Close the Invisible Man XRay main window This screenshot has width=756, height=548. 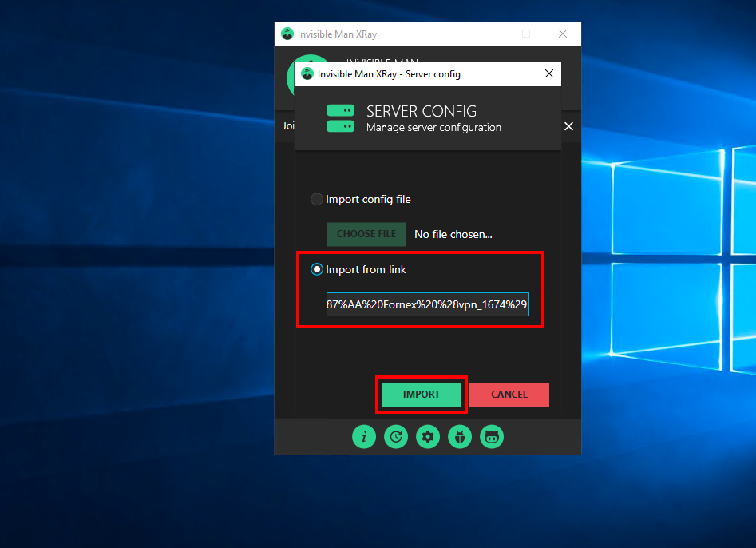pos(563,34)
